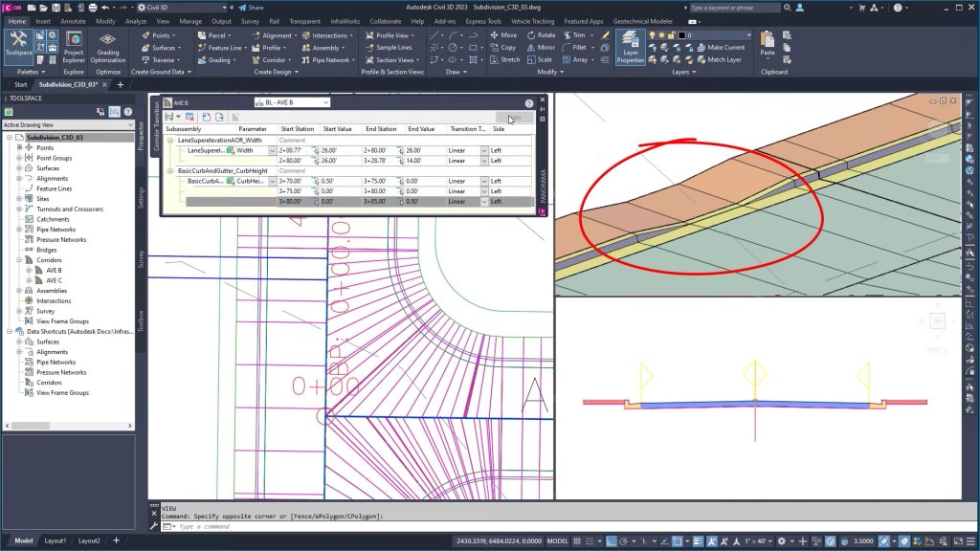
Task: Click the Save icon in quick access toolbar
Action: pos(56,8)
